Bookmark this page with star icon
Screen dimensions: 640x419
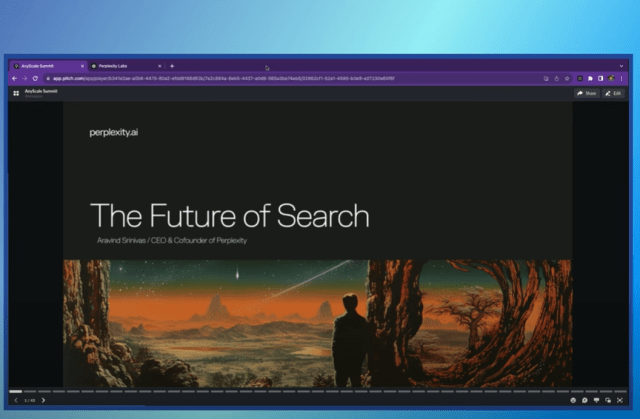click(568, 78)
